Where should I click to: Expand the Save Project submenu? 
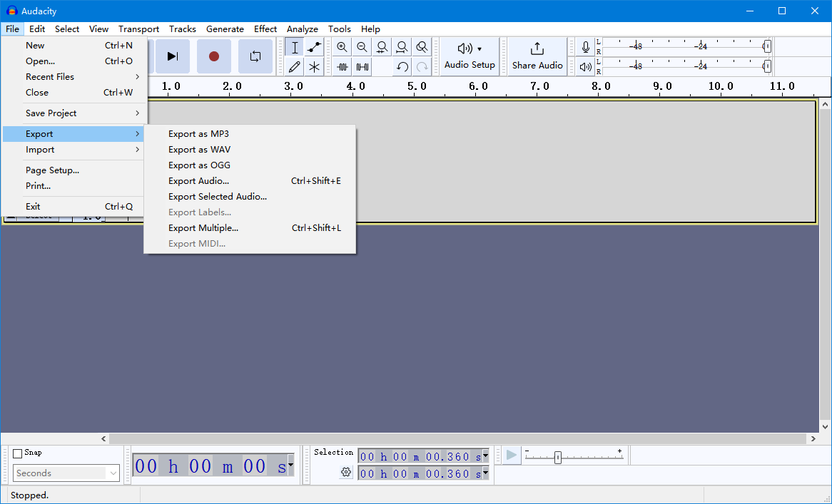pyautogui.click(x=73, y=113)
